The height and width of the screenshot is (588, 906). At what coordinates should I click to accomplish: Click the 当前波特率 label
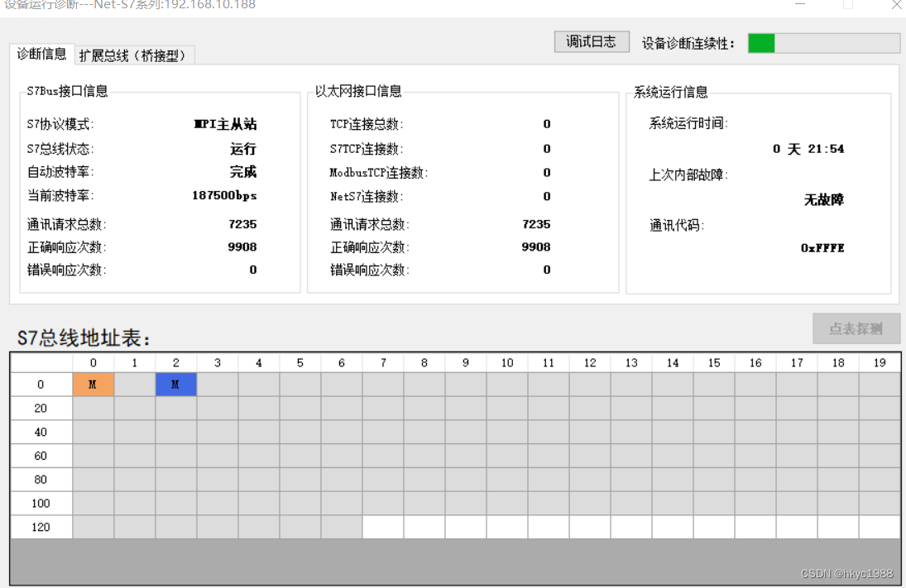coord(60,196)
